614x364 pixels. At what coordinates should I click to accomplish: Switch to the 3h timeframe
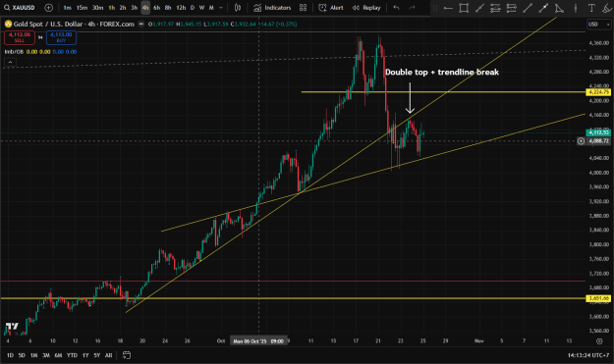tap(134, 8)
